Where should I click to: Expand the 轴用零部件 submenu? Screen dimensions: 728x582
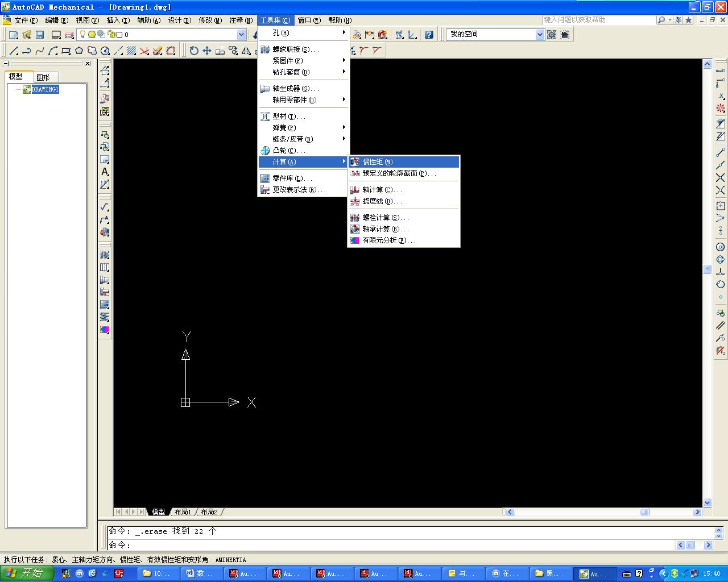(304, 100)
